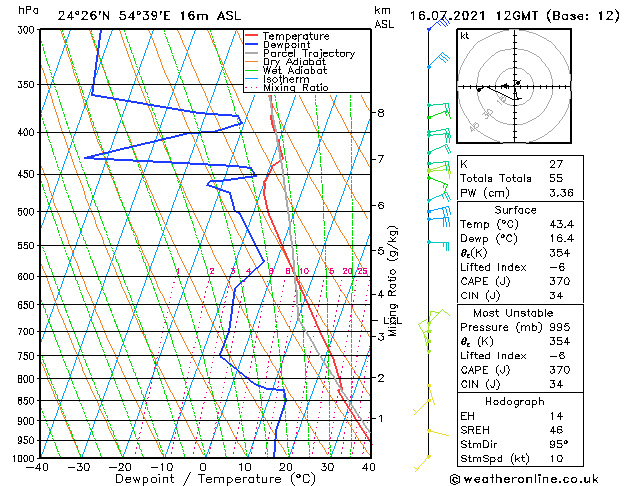Click the StmDir value 95°
The image size is (629, 486).
[559, 444]
